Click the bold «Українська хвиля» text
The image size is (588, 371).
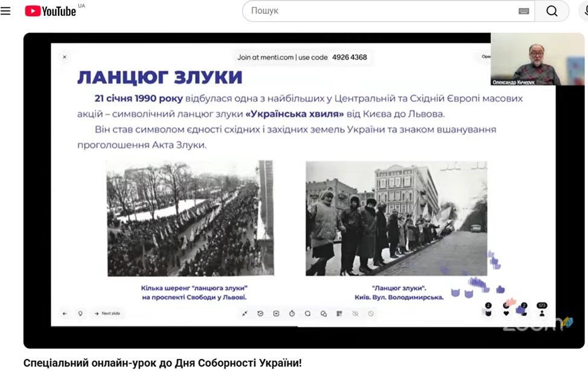point(295,114)
